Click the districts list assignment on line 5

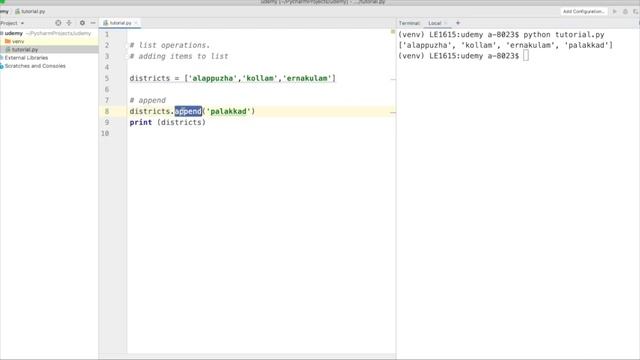(233, 78)
